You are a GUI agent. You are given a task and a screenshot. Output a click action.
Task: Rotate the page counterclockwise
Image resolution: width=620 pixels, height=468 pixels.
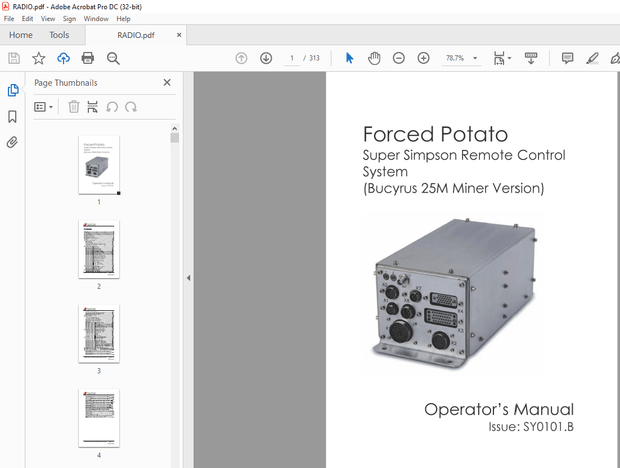(x=112, y=107)
